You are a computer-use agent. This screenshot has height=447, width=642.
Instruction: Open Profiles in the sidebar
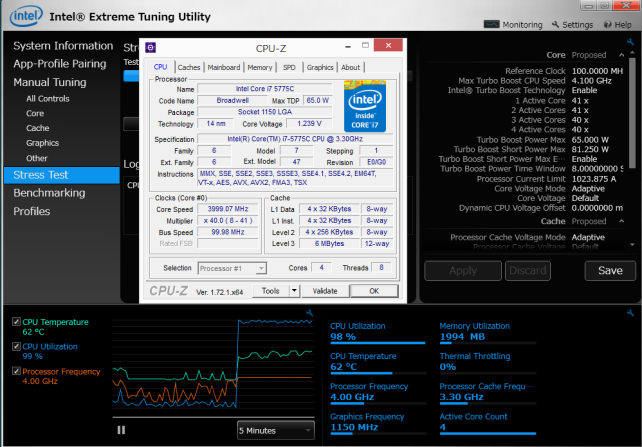(32, 211)
